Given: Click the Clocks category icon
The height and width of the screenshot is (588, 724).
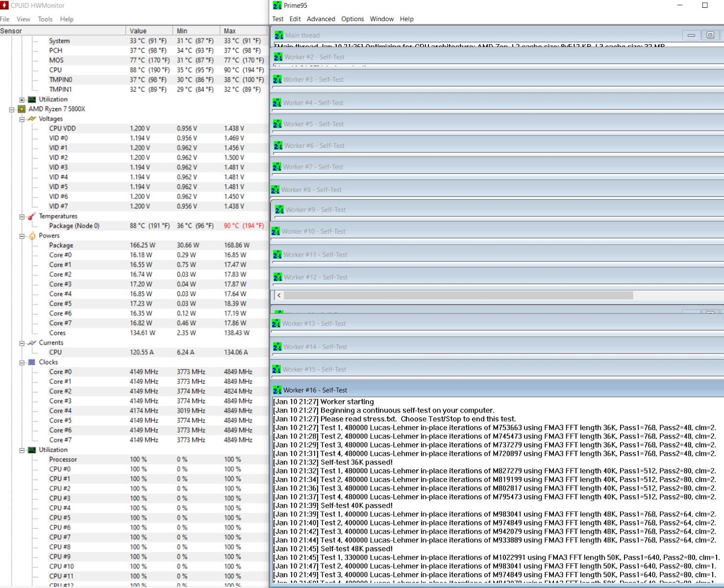Looking at the screenshot, I should [x=32, y=362].
